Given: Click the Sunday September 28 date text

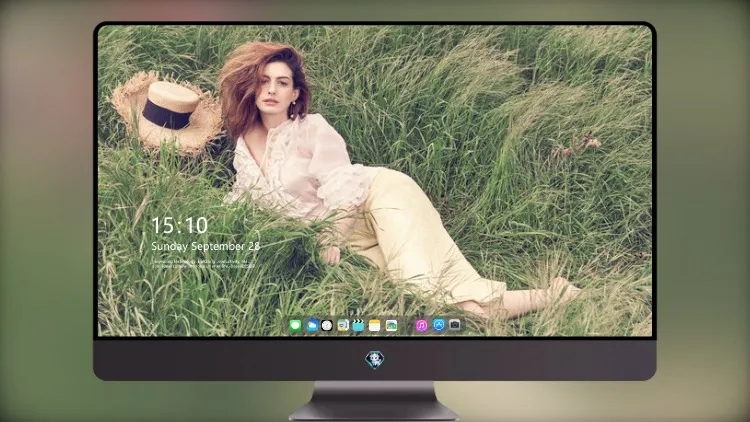Looking at the screenshot, I should coord(205,246).
